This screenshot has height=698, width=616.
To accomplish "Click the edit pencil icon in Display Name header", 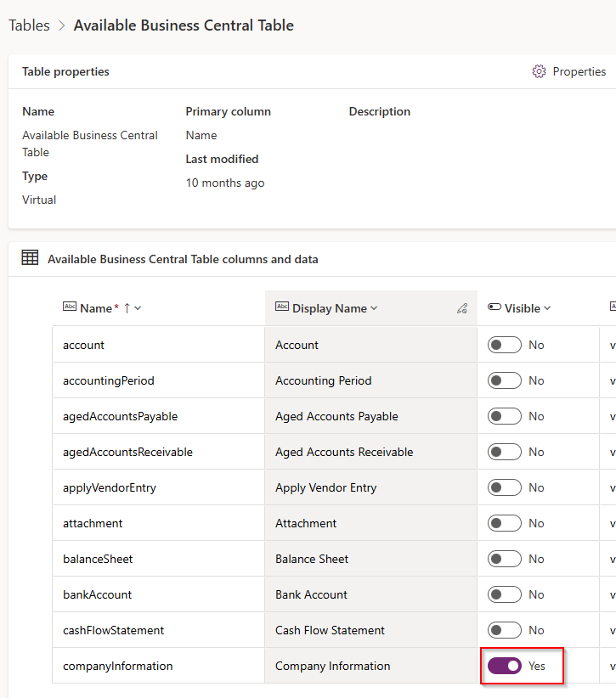I will [x=462, y=308].
